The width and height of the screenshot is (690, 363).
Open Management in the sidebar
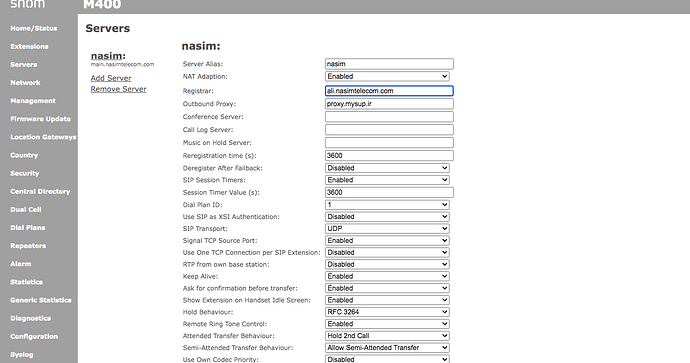(x=33, y=100)
